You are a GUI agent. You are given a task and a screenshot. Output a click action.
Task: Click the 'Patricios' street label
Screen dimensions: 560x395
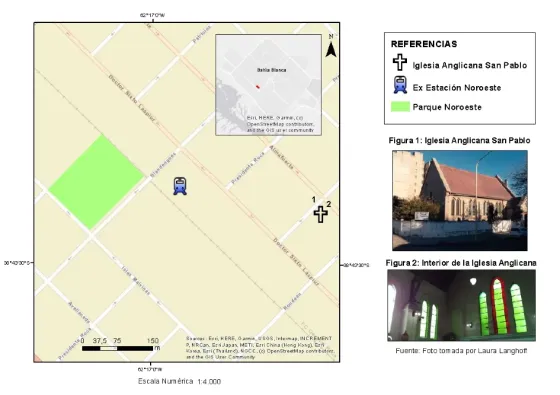click(x=202, y=34)
